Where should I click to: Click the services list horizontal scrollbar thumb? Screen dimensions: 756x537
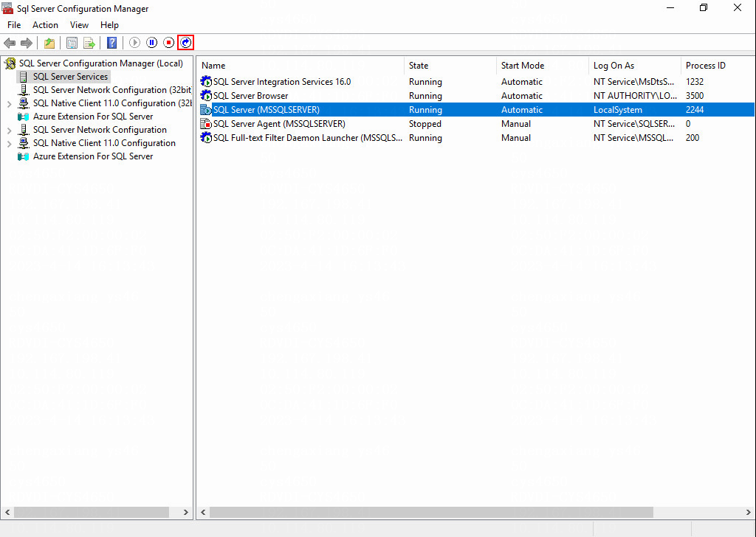pyautogui.click(x=431, y=513)
